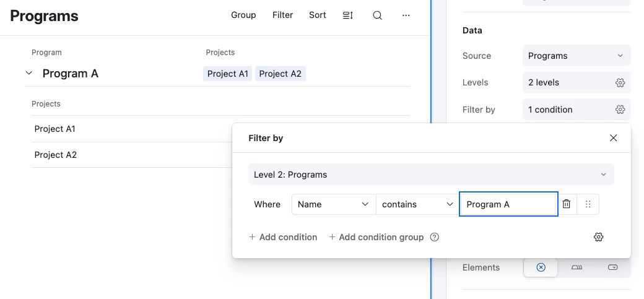
Task: Open the Group menu in the toolbar
Action: click(x=243, y=15)
